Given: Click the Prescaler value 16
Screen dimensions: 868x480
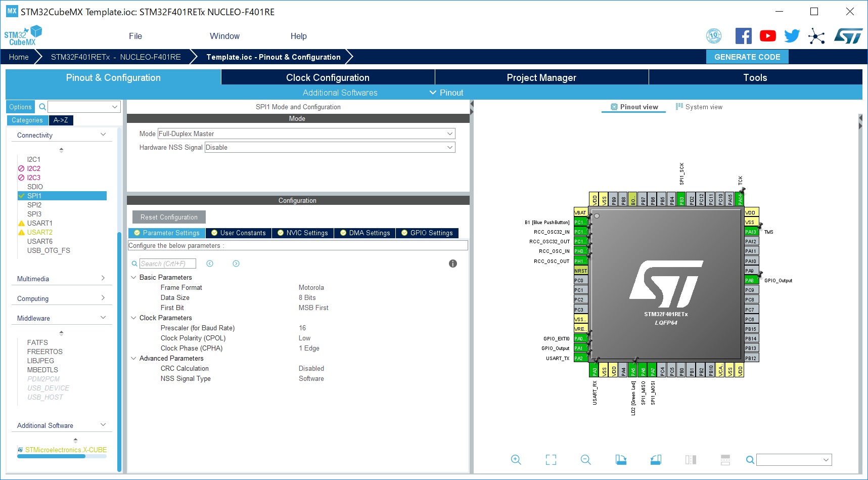Looking at the screenshot, I should (302, 328).
